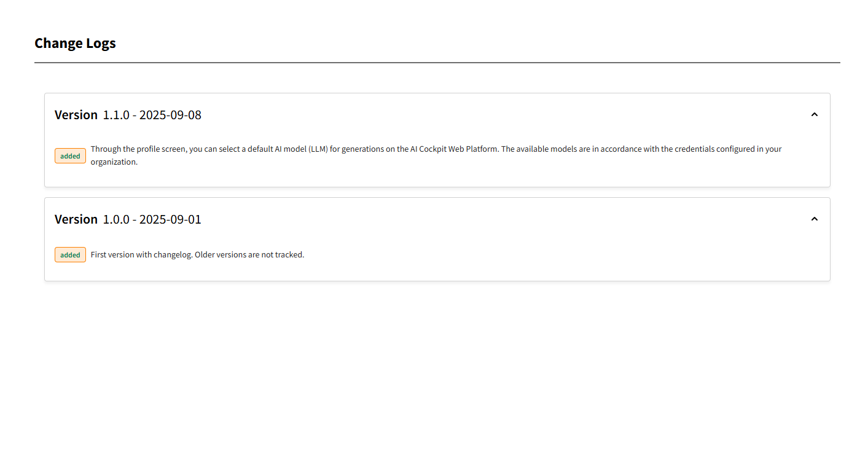The image size is (868, 462).
Task: Click the 'First version with changelog.' sentence
Action: (x=141, y=254)
